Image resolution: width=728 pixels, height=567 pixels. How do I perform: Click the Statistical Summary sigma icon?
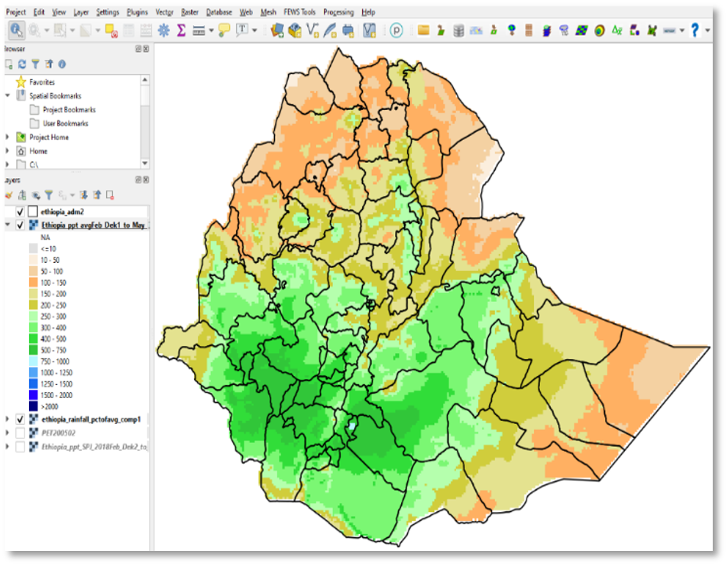tap(181, 31)
